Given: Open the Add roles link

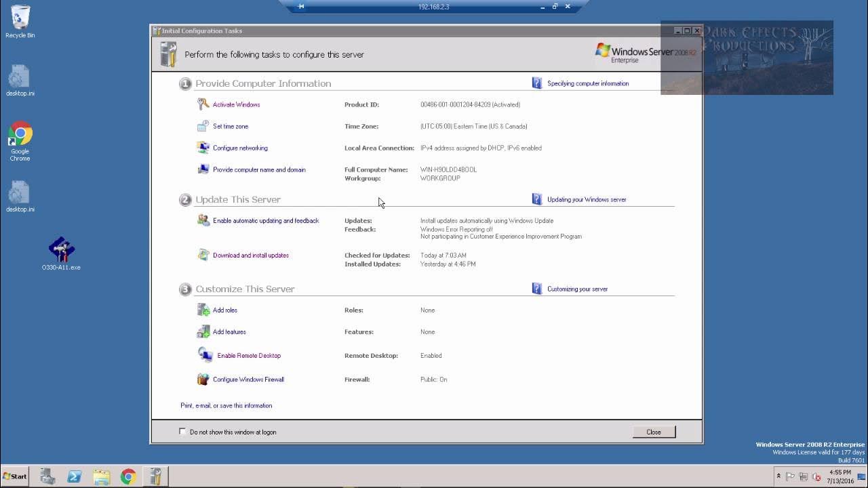Looking at the screenshot, I should tap(225, 310).
